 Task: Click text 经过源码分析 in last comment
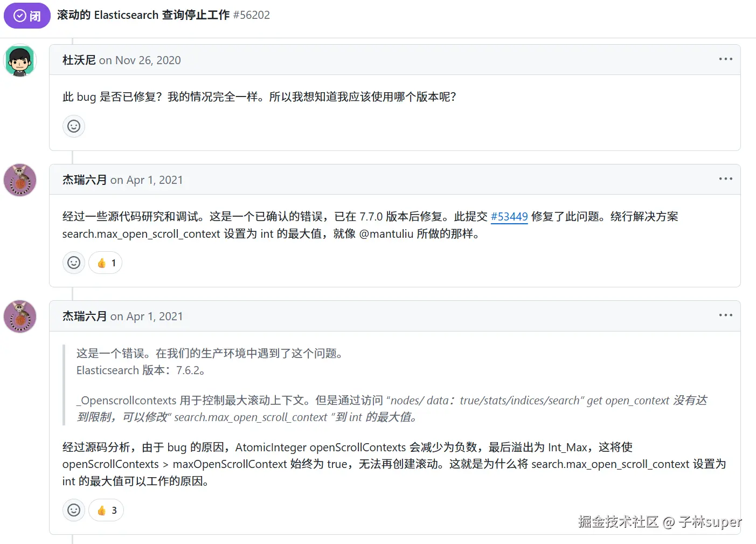[x=96, y=447]
